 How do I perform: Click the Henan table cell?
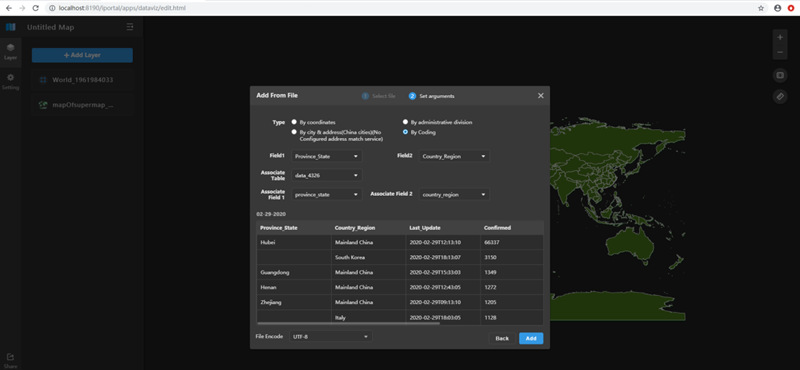point(294,287)
